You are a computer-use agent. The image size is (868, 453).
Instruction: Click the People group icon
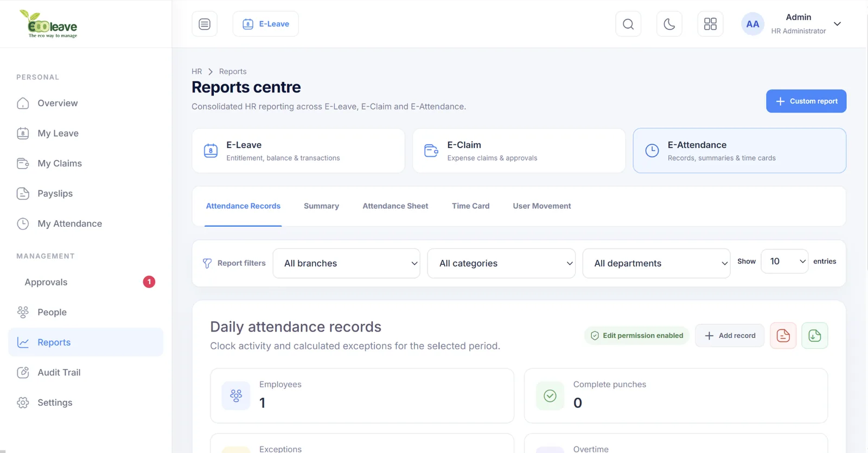pyautogui.click(x=23, y=312)
